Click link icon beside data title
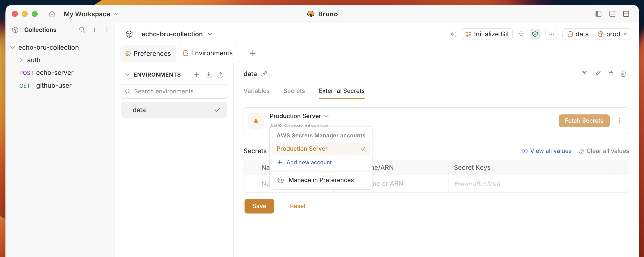644x257 pixels. [x=264, y=74]
